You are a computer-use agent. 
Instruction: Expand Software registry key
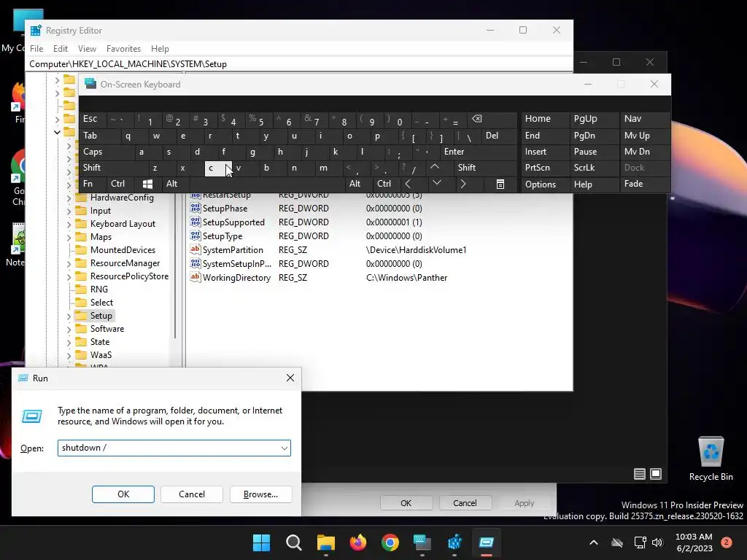[69, 329]
